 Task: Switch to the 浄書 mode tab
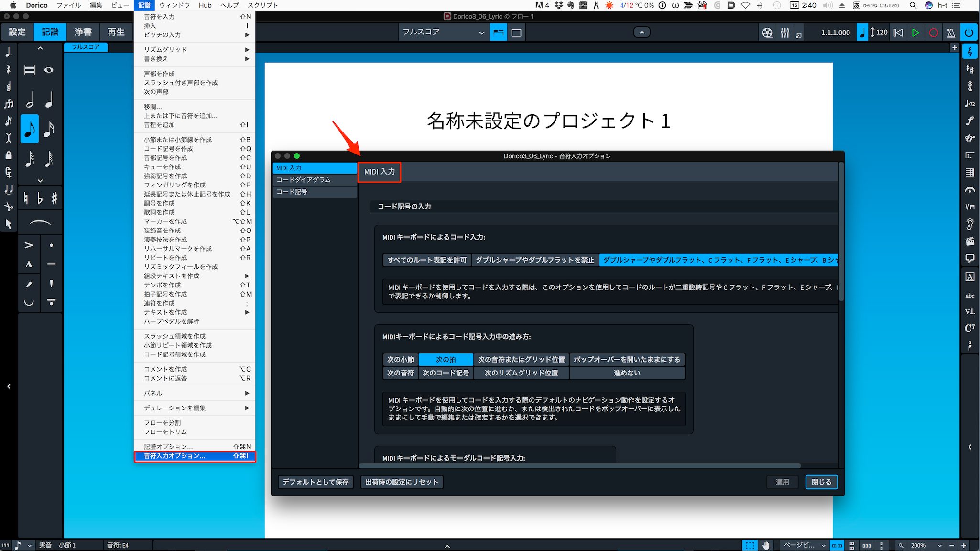tap(83, 32)
